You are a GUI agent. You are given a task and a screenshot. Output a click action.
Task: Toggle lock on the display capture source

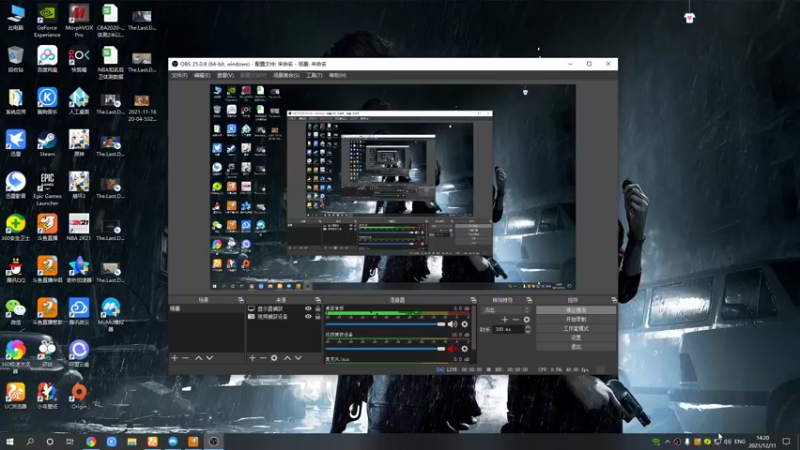318,309
